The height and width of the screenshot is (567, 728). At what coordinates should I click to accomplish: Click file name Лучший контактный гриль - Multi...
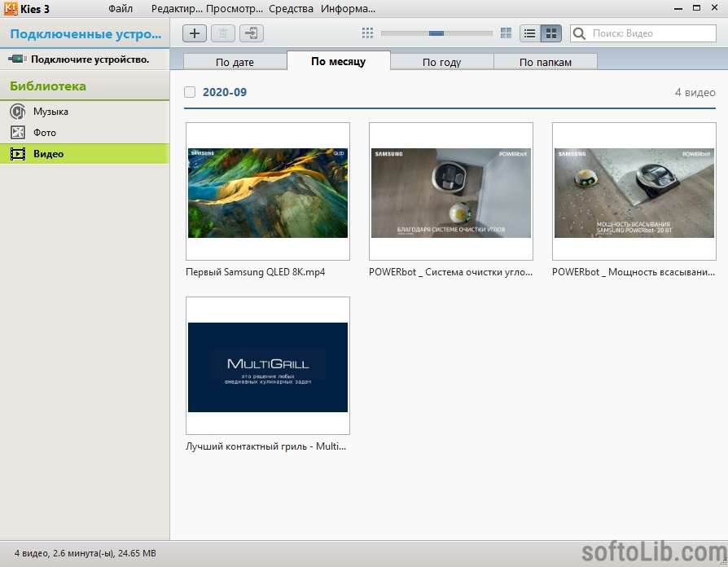coord(266,446)
